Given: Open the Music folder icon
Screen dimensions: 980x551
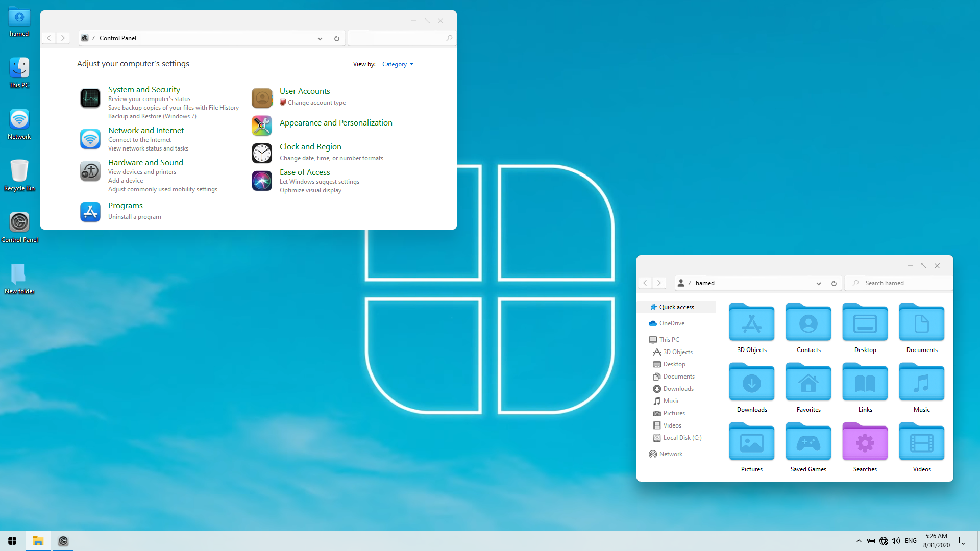Looking at the screenshot, I should coord(921,383).
